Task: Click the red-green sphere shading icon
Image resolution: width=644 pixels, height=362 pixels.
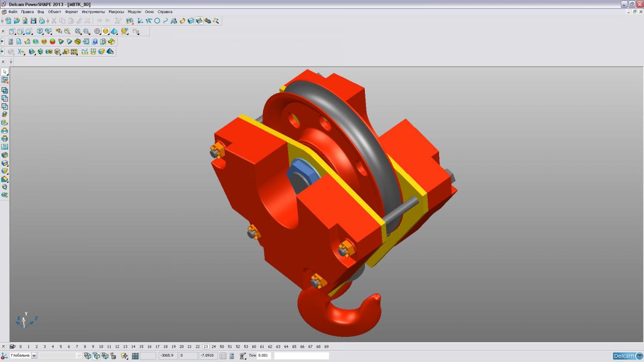Action: [x=53, y=41]
